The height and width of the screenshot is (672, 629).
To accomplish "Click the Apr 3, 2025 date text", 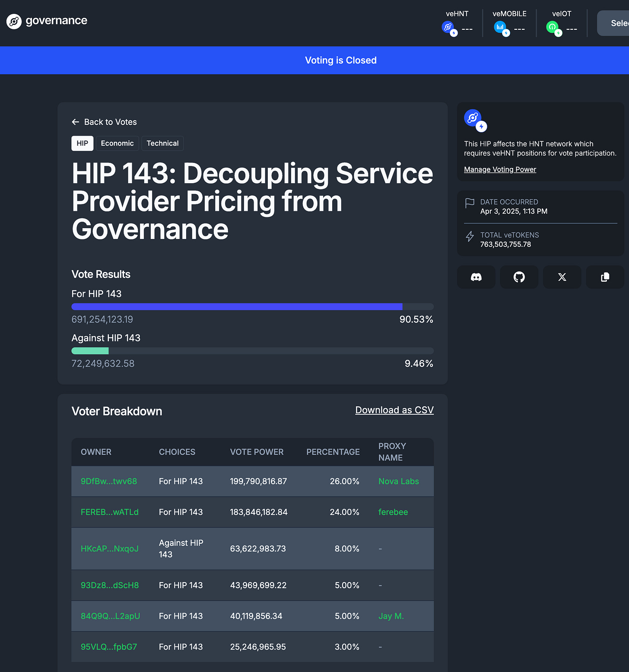I will pyautogui.click(x=514, y=211).
